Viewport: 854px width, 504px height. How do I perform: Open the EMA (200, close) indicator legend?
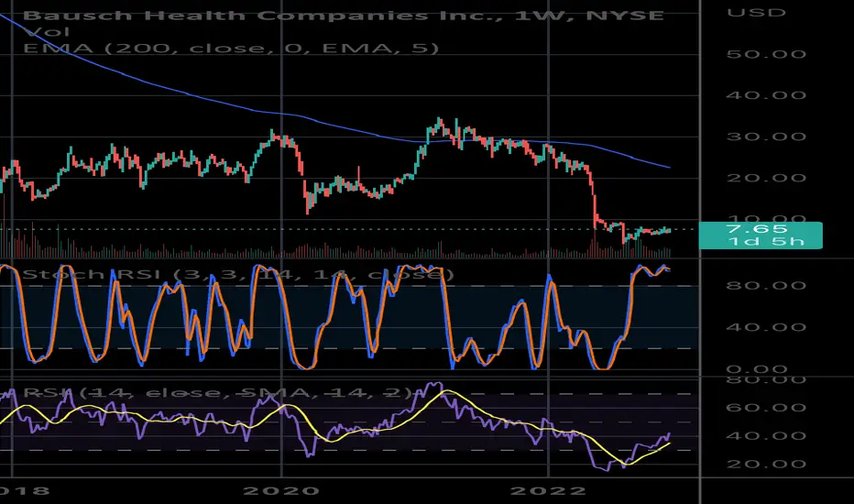pos(231,48)
